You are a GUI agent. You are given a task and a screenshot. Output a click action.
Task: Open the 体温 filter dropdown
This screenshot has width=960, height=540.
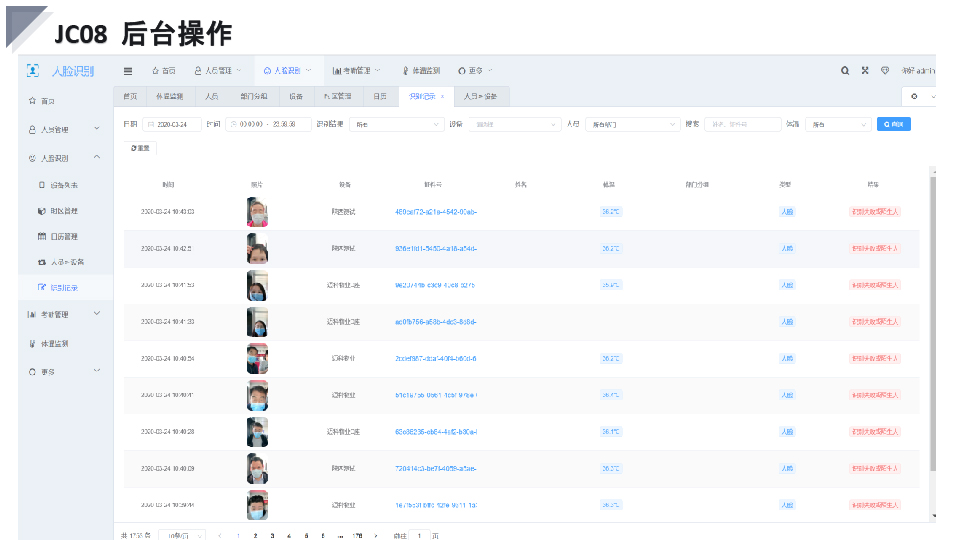(x=837, y=125)
